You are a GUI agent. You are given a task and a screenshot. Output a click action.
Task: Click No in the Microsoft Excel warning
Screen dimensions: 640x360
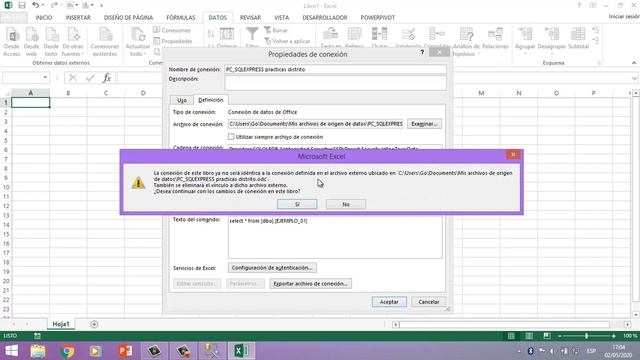pyautogui.click(x=346, y=204)
